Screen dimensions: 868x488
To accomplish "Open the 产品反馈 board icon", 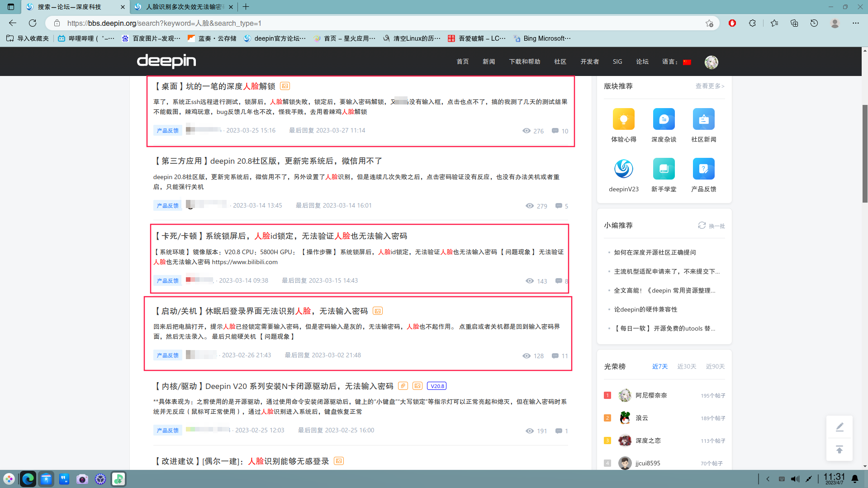I will click(x=703, y=169).
